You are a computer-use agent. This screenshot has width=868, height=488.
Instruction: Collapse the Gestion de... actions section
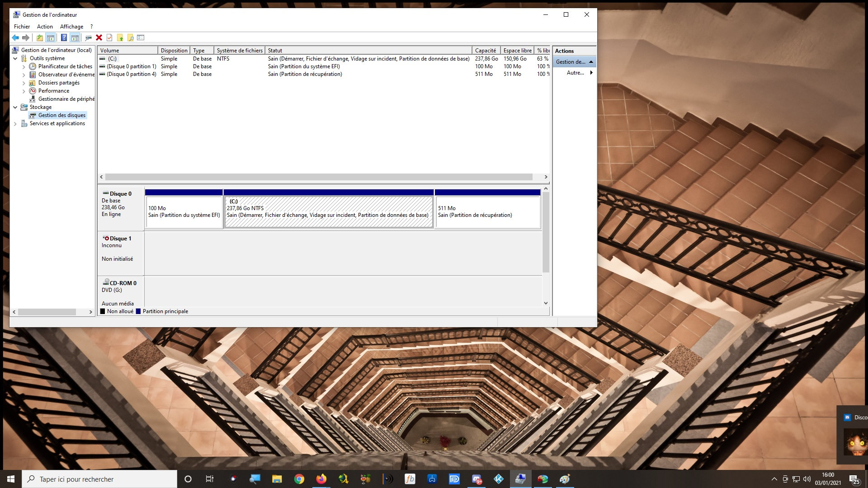point(591,62)
